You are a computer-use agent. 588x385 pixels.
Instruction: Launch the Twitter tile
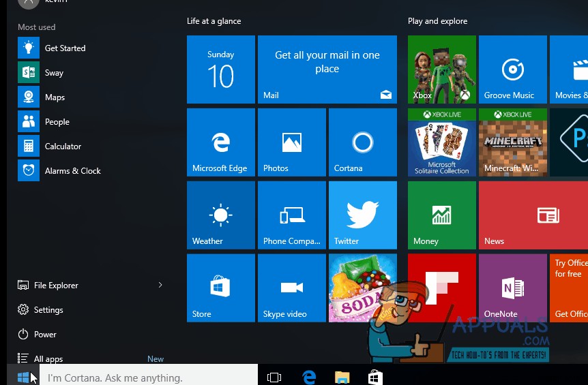363,215
